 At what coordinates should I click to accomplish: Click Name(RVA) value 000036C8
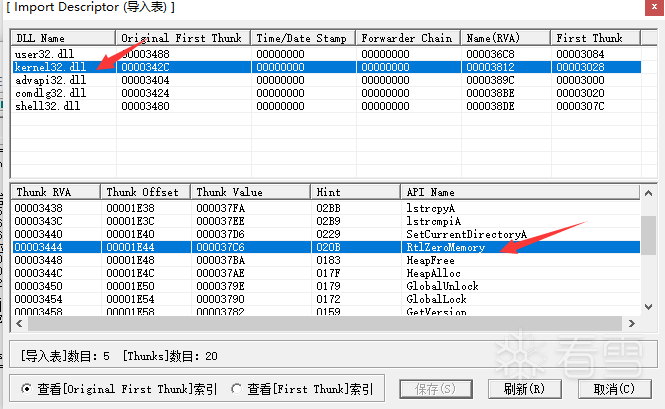pos(491,54)
